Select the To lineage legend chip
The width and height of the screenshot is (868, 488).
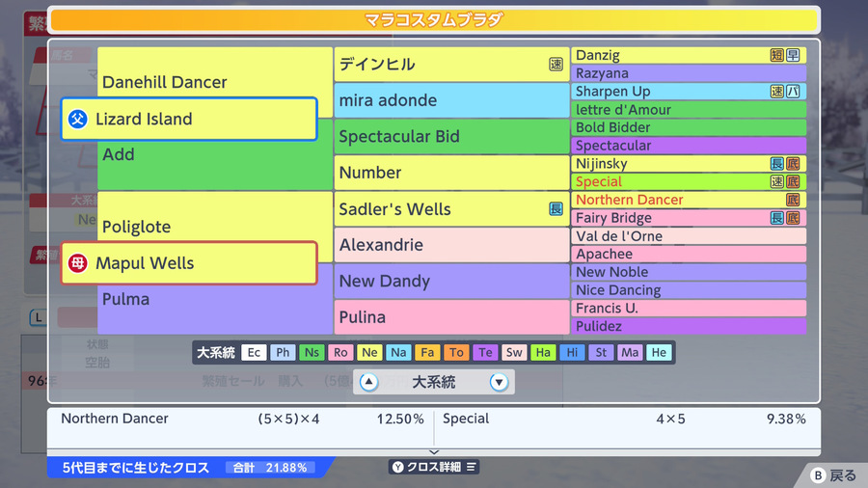(x=456, y=352)
